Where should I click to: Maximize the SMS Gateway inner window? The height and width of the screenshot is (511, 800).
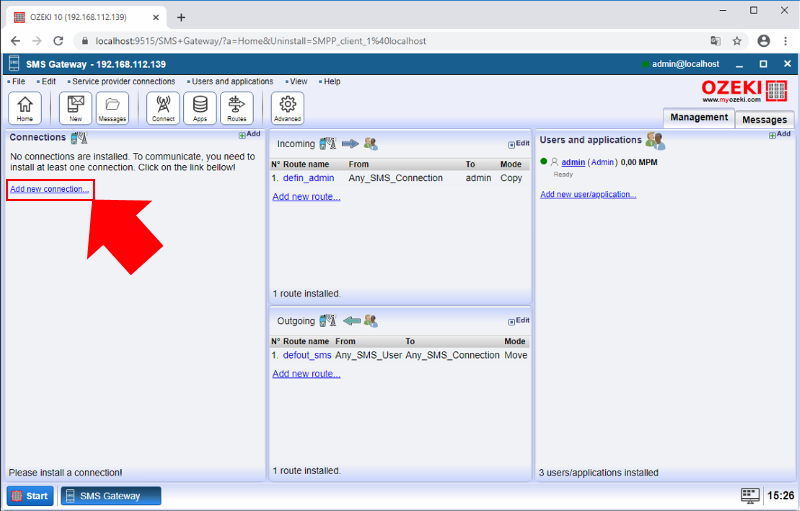coord(763,64)
